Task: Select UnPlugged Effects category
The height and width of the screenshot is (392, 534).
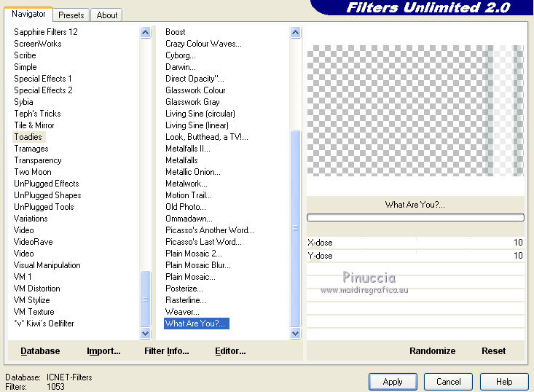Action: coord(47,184)
